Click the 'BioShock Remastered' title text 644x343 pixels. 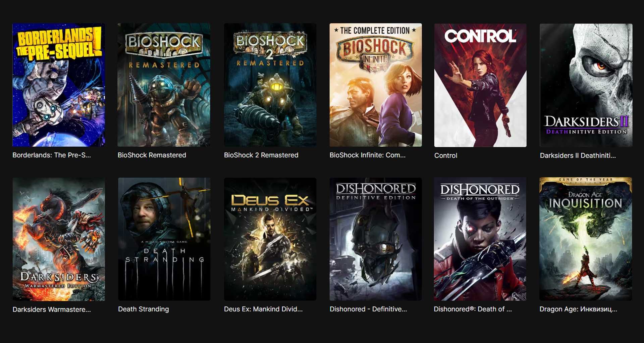coord(152,155)
